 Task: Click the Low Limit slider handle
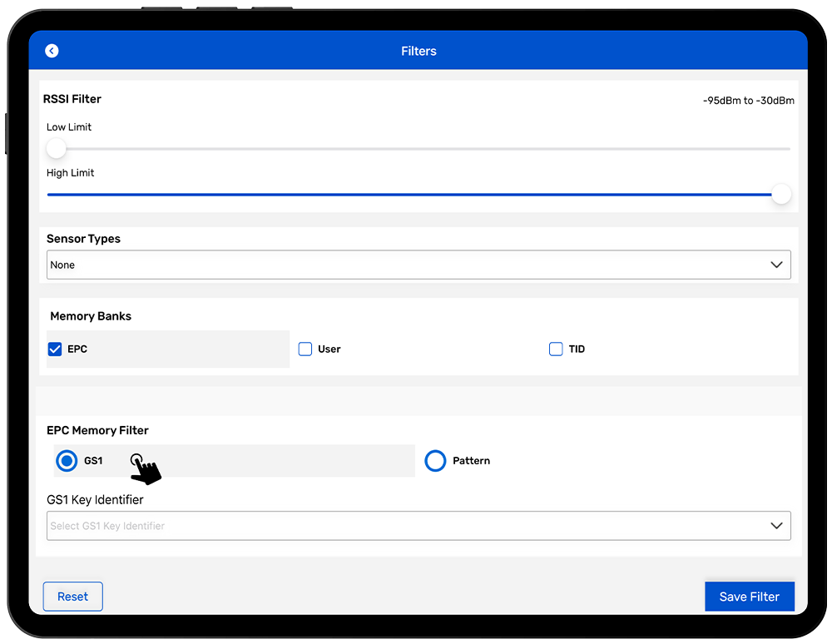pos(56,149)
